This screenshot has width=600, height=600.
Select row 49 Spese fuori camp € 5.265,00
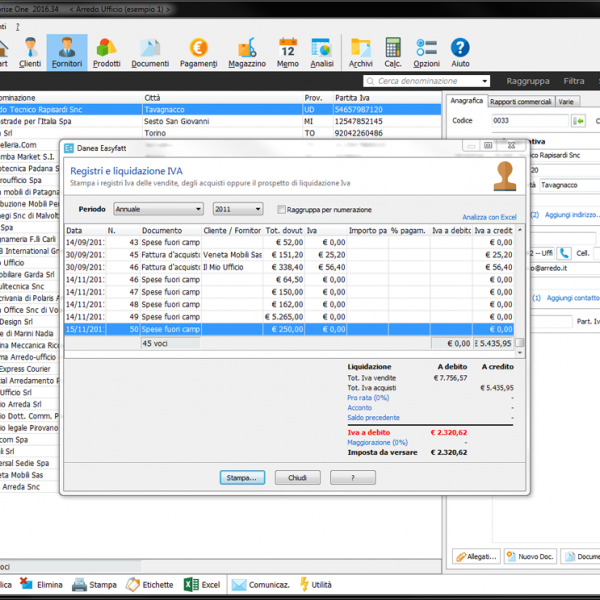pos(289,317)
